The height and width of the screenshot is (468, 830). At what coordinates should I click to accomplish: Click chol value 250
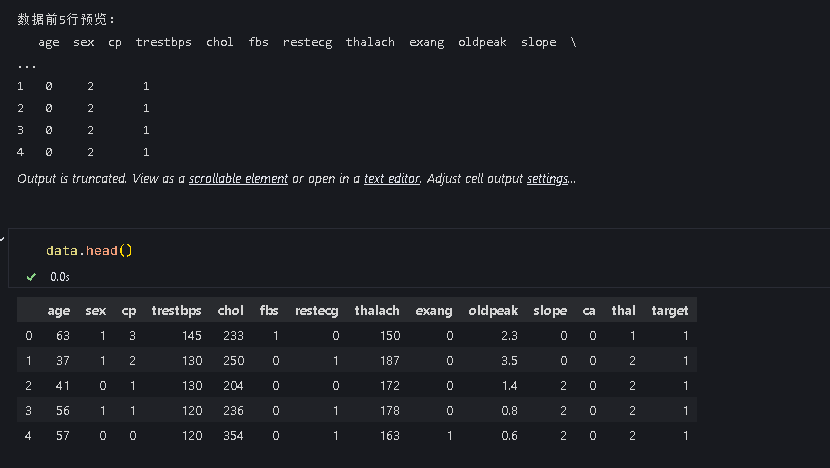click(233, 361)
